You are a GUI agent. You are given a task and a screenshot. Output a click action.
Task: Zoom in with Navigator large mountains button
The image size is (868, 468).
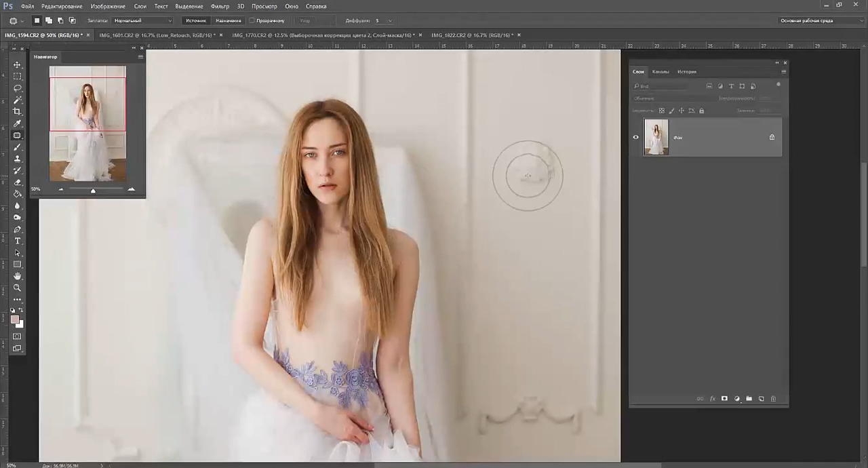click(x=131, y=189)
